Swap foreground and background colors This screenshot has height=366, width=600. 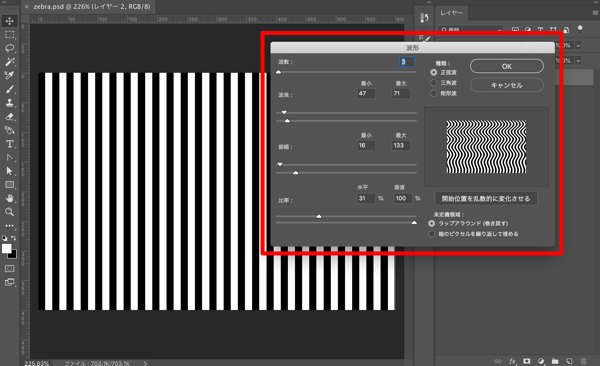(14, 238)
